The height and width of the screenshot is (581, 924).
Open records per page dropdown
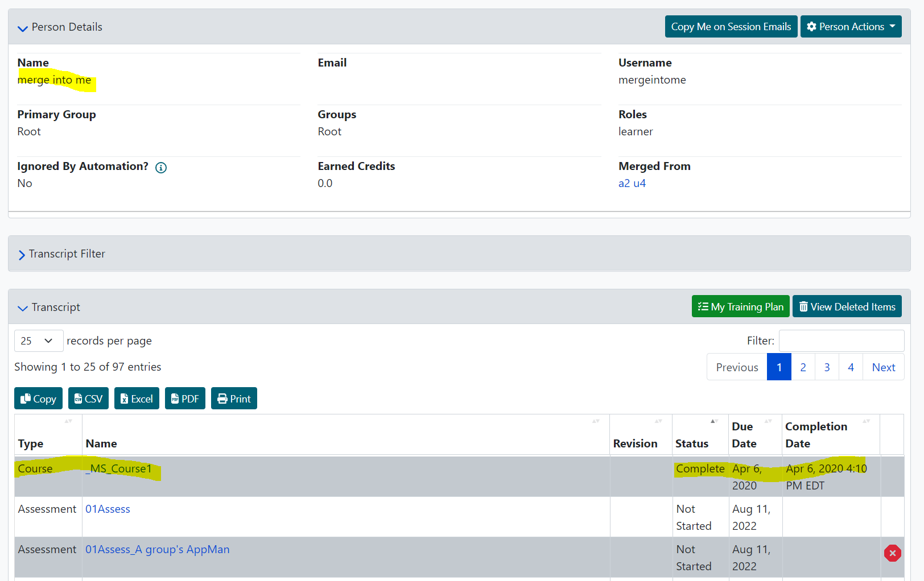tap(38, 341)
